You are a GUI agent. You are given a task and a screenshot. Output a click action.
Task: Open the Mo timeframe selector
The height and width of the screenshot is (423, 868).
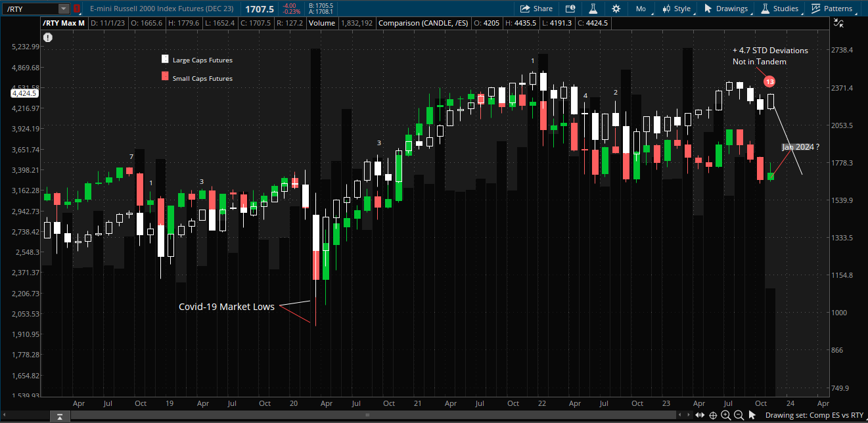(641, 9)
